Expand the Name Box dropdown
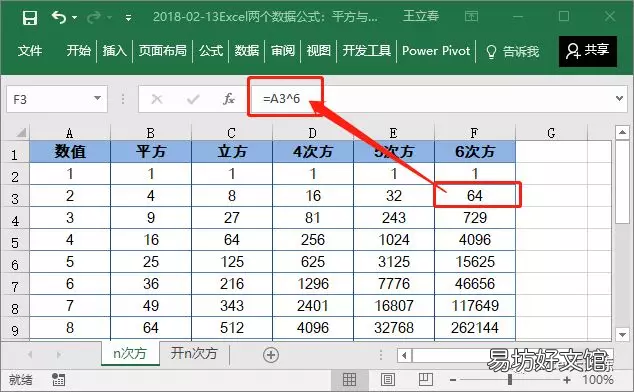Viewport: 634px width, 392px height. [x=97, y=98]
